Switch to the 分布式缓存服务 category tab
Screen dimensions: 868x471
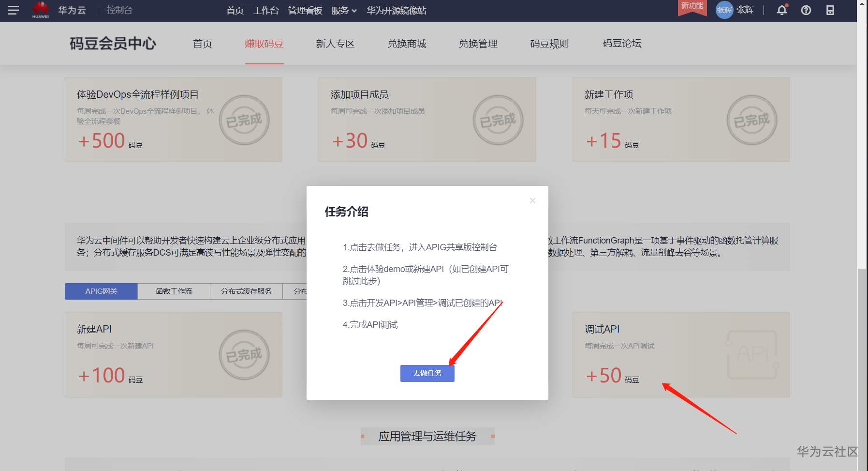(x=247, y=291)
